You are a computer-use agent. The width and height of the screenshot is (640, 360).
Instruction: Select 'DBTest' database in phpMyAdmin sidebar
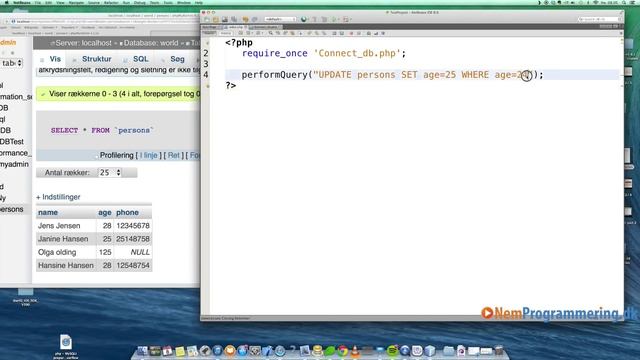[x=12, y=142]
